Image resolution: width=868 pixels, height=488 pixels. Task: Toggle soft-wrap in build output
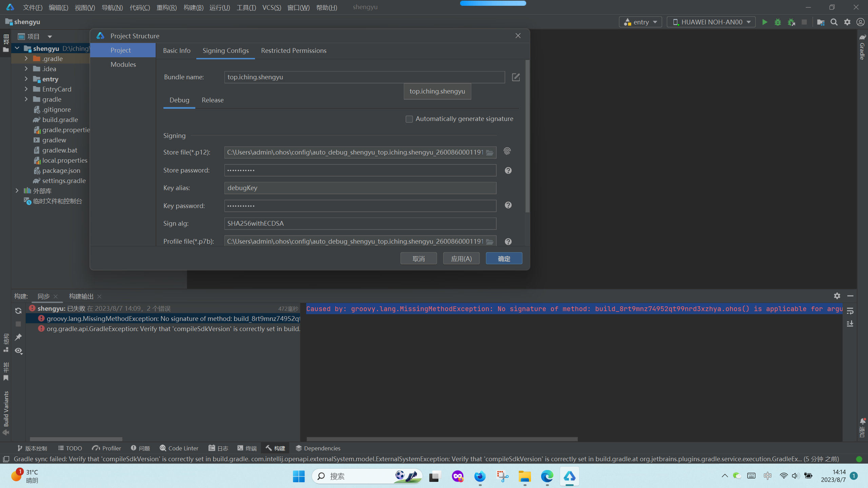[850, 311]
